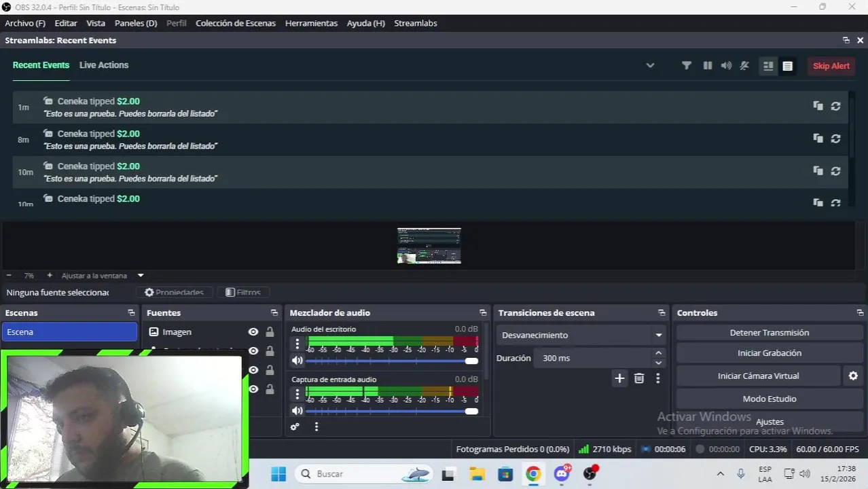Click Detener Transmisión

pos(770,333)
